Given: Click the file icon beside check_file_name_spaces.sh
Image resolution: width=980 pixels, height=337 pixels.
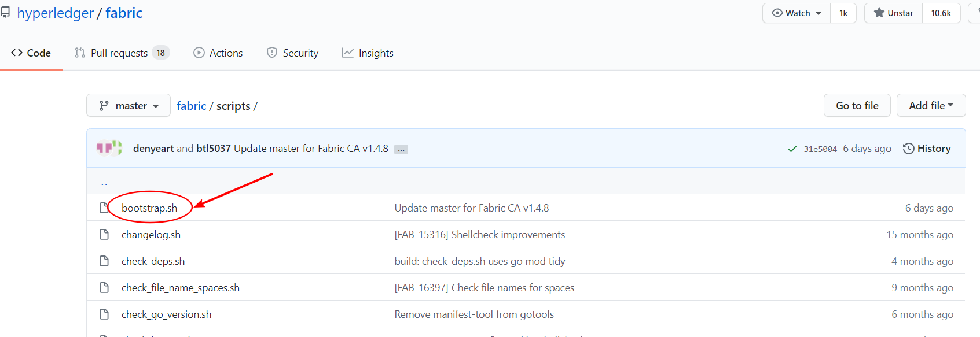Looking at the screenshot, I should [x=104, y=287].
